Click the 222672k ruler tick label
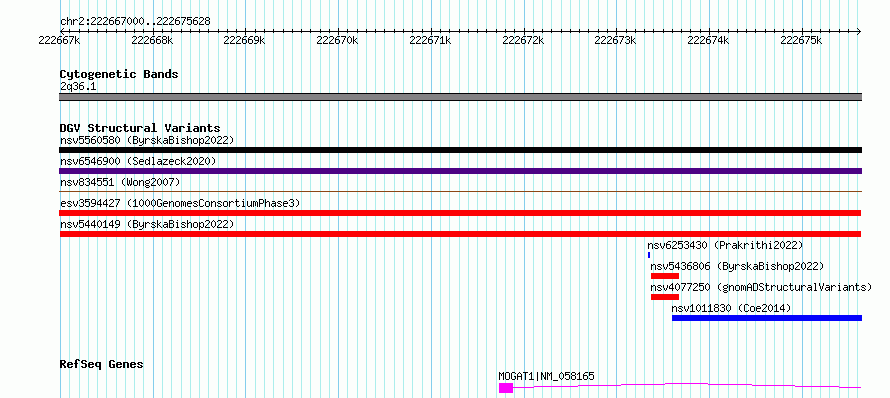890x398 pixels. 523,40
